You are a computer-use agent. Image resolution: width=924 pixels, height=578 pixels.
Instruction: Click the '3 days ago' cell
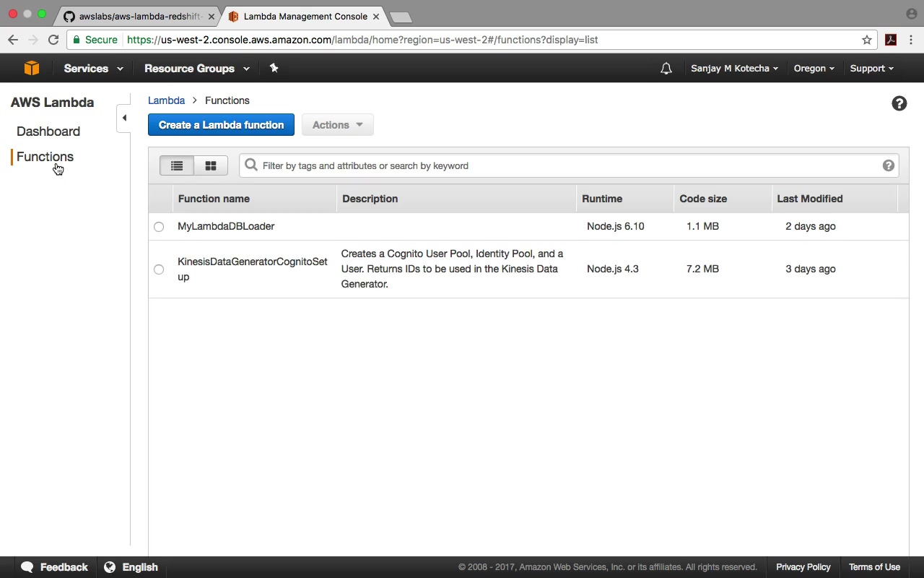coord(811,269)
